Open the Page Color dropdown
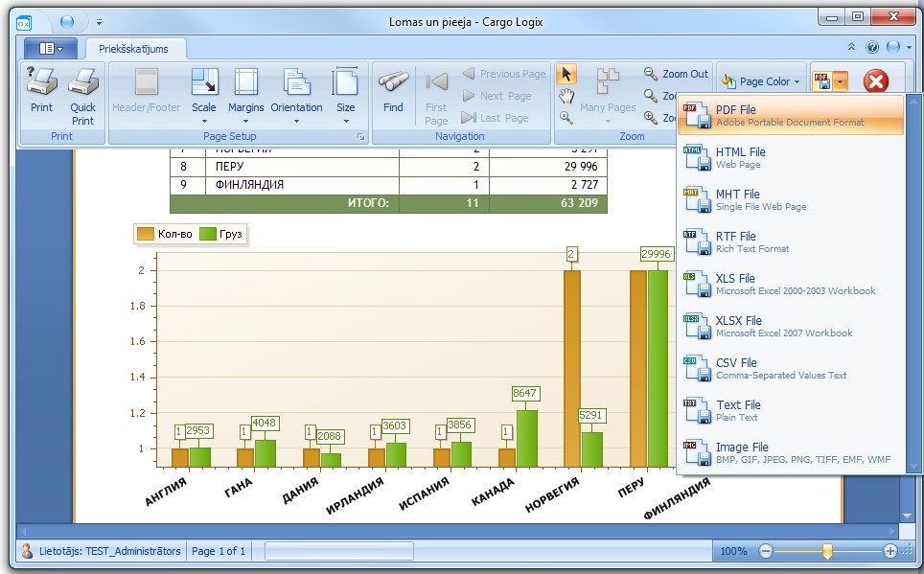This screenshot has width=924, height=574. click(x=759, y=81)
